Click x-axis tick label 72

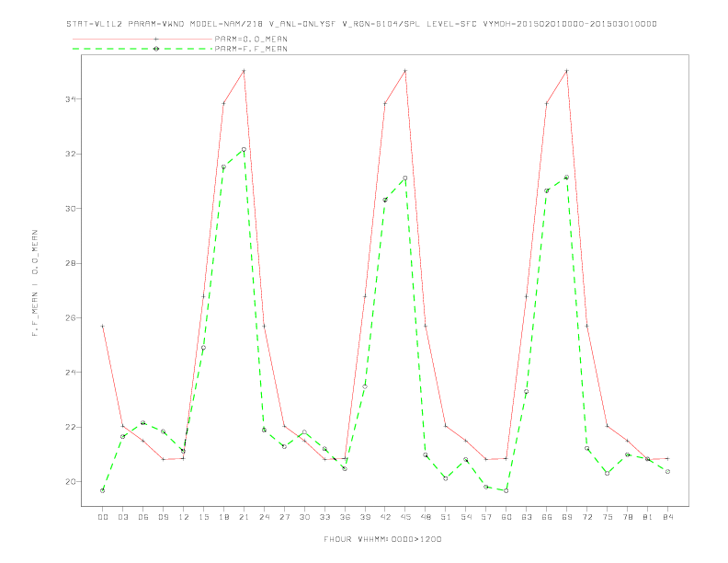[x=587, y=517]
